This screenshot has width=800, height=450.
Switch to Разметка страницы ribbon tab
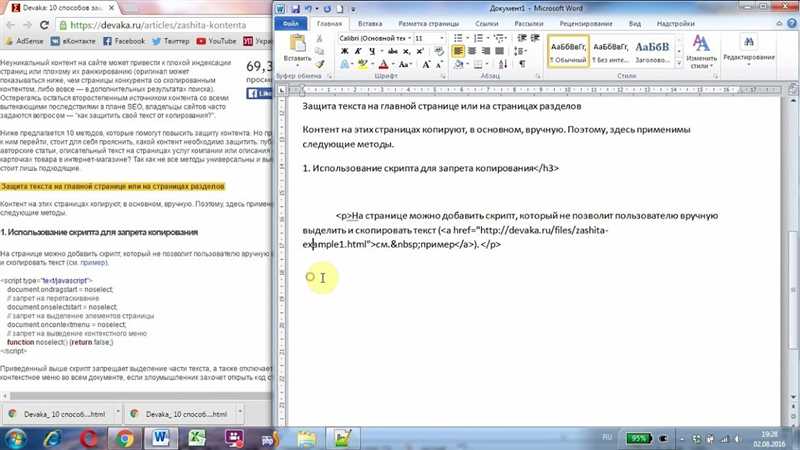tap(429, 23)
